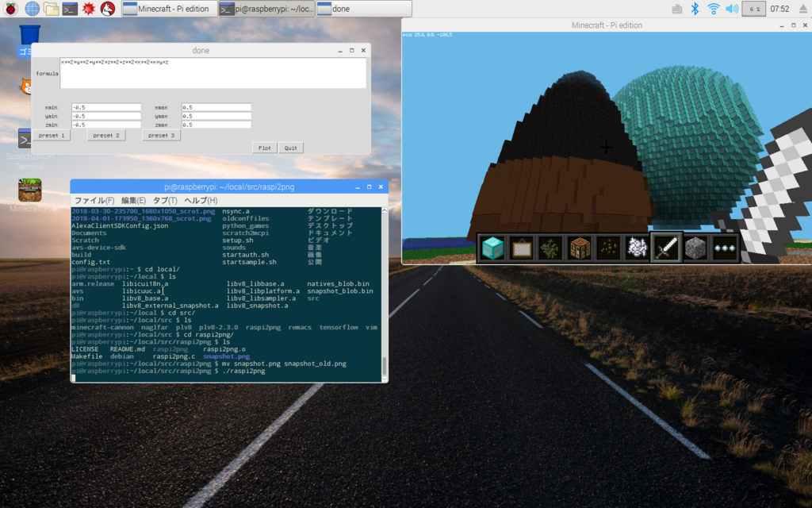812x508 pixels.
Task: Click the ymin input field
Action: coord(106,116)
